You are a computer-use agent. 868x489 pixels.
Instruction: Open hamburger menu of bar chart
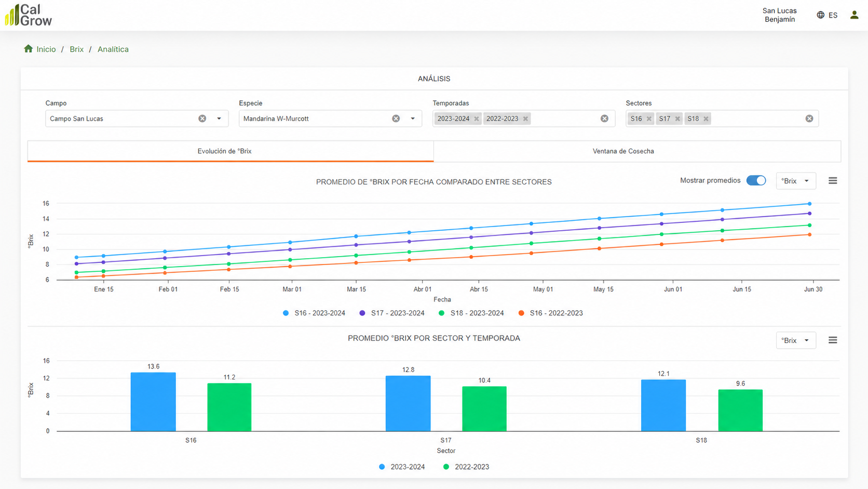pos(833,340)
